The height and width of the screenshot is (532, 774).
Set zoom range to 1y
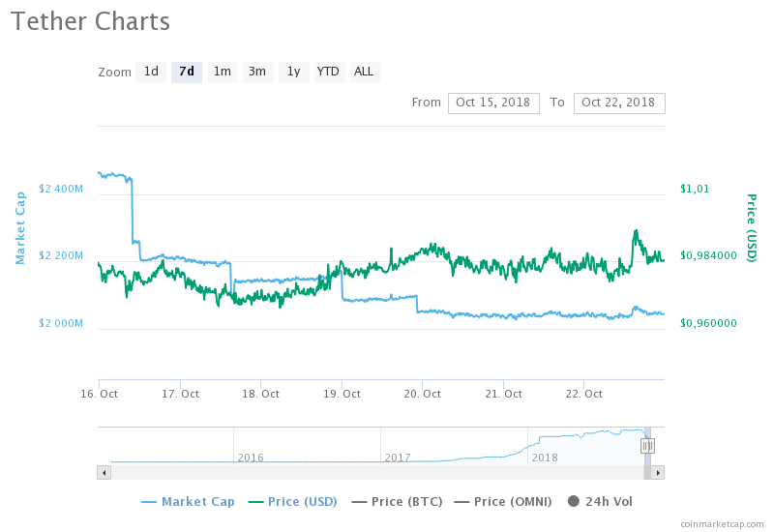pos(294,72)
